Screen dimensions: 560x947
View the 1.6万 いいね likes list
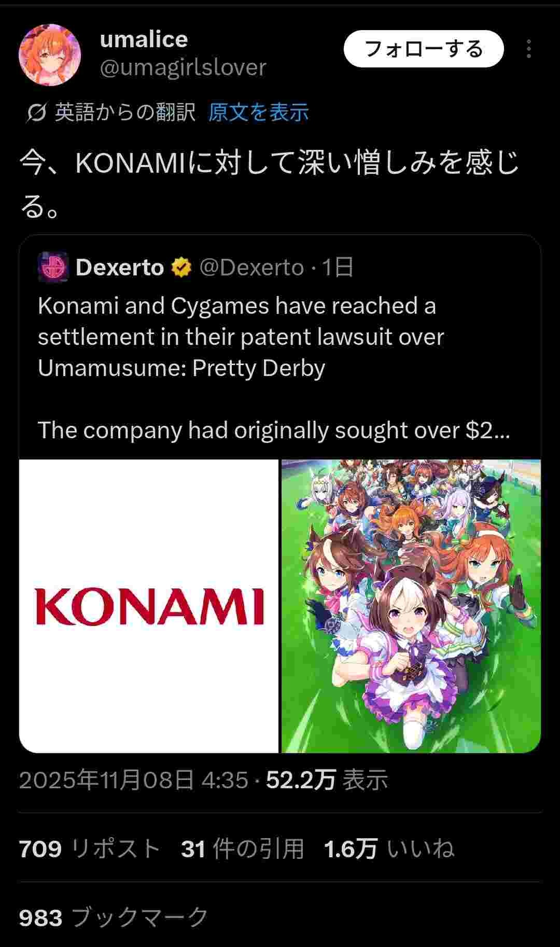[389, 849]
